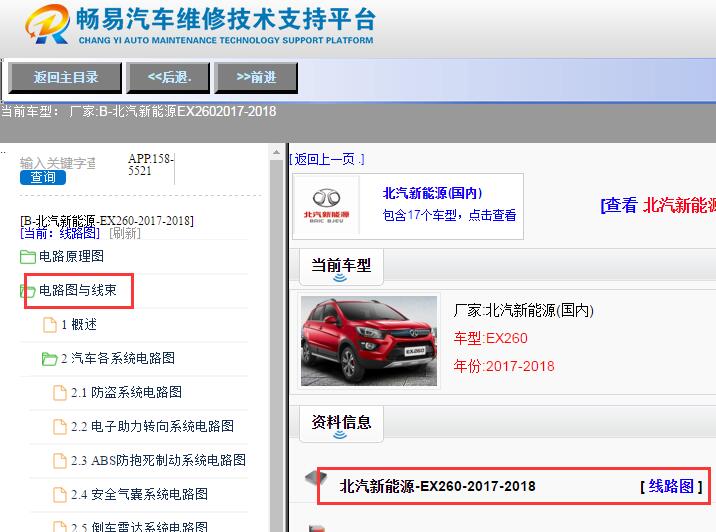This screenshot has width=716, height=532.
Task: Click the red EX260 car thumbnail
Action: click(x=369, y=341)
